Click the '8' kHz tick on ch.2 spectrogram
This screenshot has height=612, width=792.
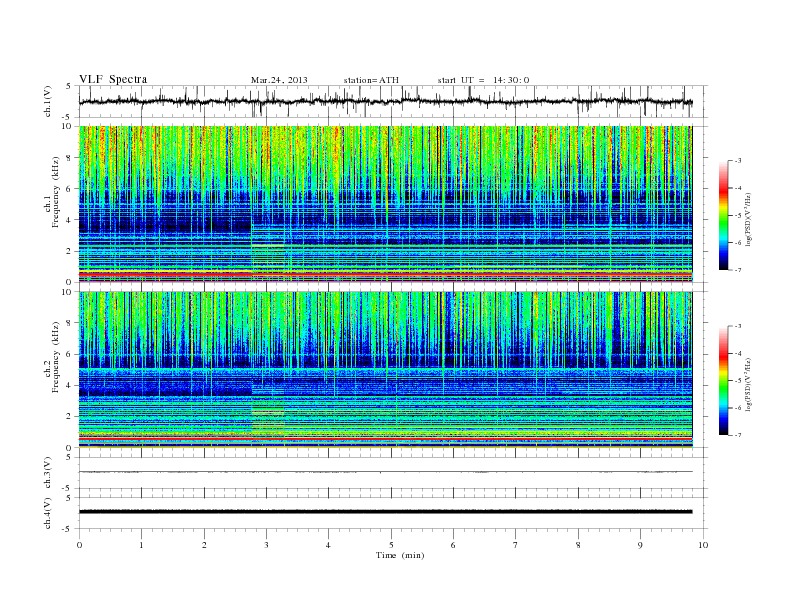[x=69, y=323]
